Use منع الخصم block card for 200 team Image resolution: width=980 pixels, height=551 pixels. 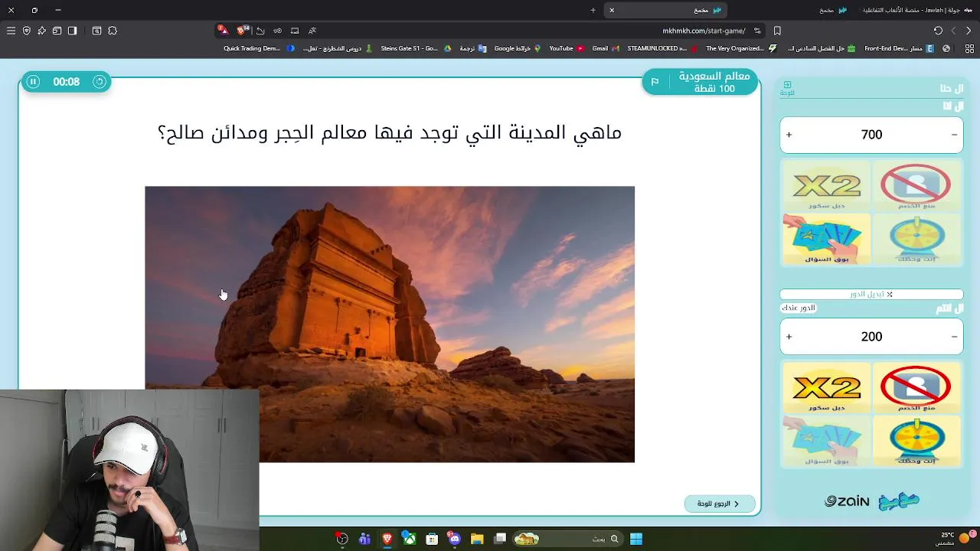point(916,388)
